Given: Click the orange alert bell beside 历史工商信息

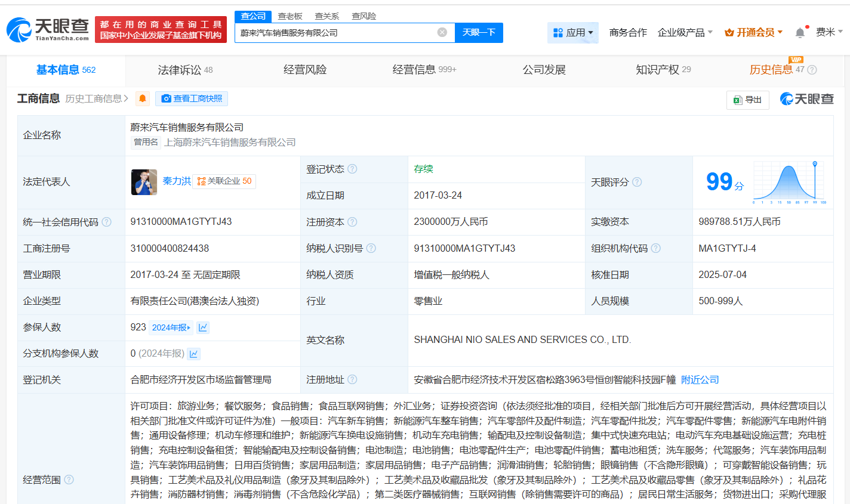Looking at the screenshot, I should pyautogui.click(x=142, y=98).
